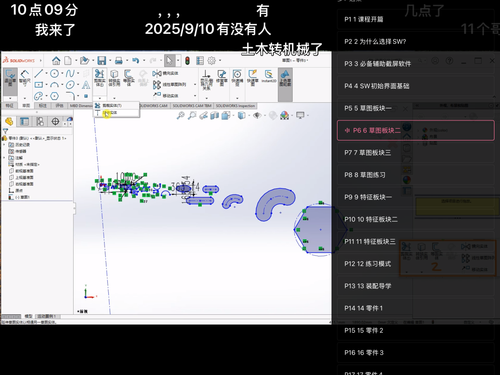Open the Move Entities dropdown arrow
Image resolution: width=500 pixels, height=375 pixels.
[x=195, y=96]
